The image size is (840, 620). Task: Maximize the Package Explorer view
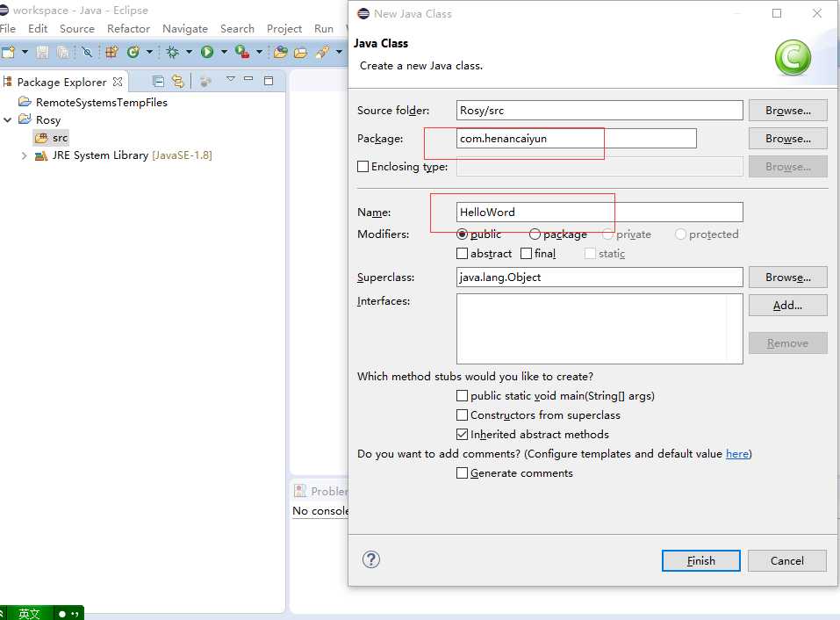[x=269, y=81]
